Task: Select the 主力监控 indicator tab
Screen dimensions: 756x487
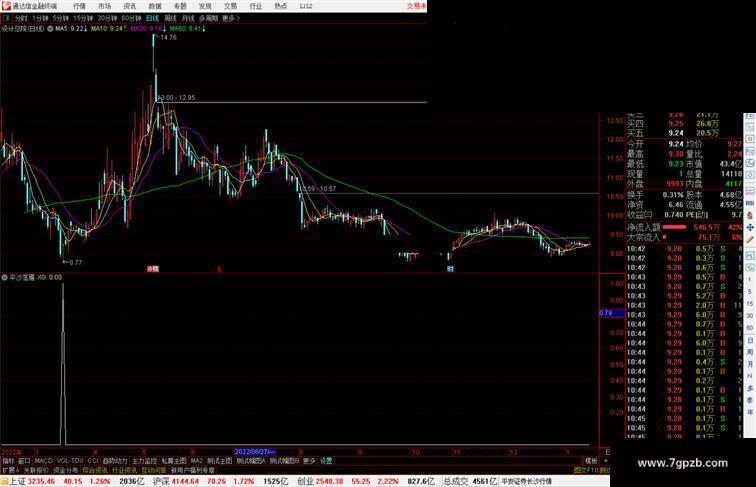Action: coord(144,461)
